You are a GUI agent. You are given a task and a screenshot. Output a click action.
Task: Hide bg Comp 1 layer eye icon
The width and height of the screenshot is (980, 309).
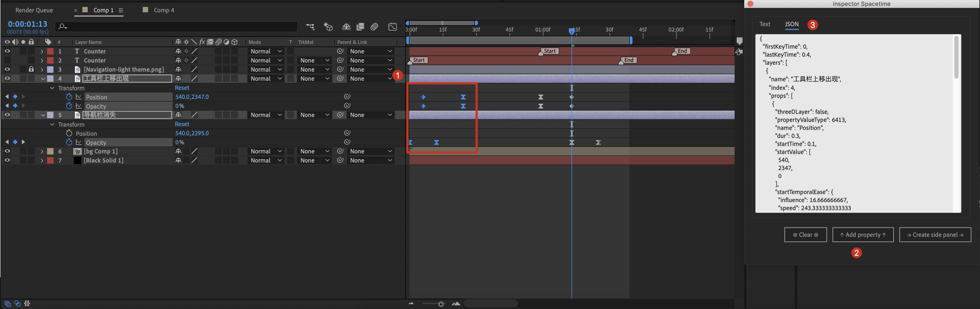coord(7,152)
